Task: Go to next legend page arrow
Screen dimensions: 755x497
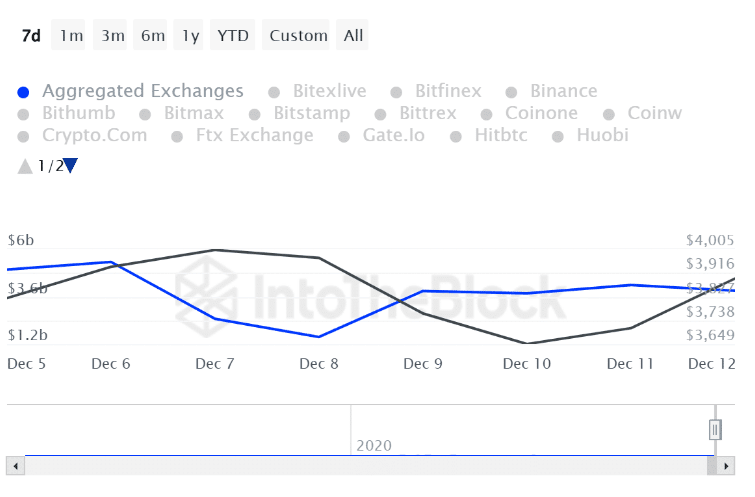Action: pos(71,166)
